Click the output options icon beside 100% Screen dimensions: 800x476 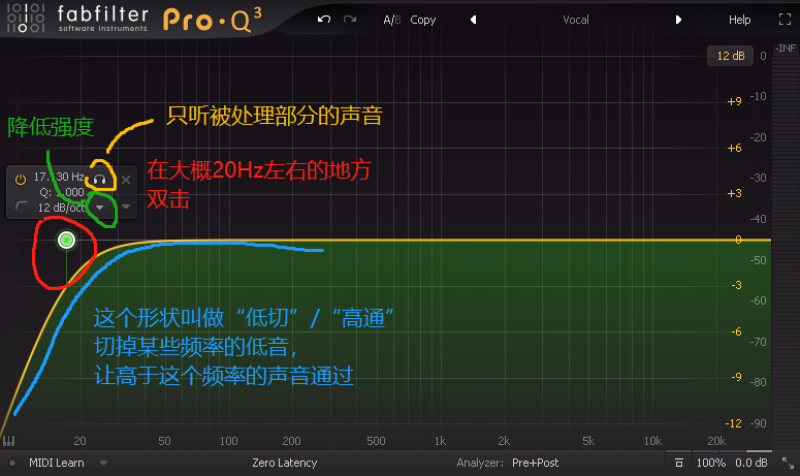[x=679, y=463]
